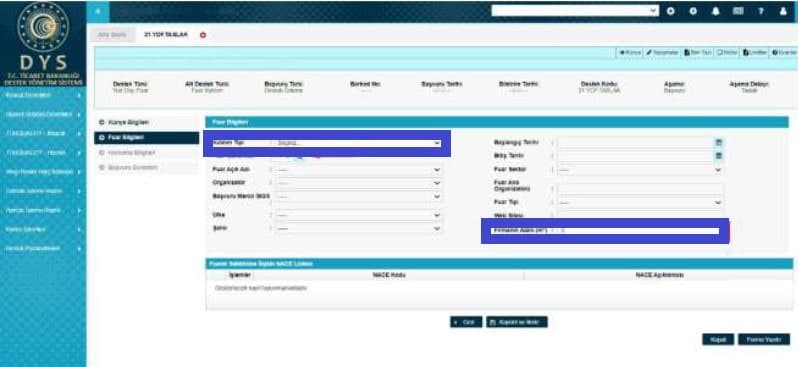Viewport: 798px width, 367px height.
Task: Click the fifth toolbar button with the file icon
Action: (755, 52)
